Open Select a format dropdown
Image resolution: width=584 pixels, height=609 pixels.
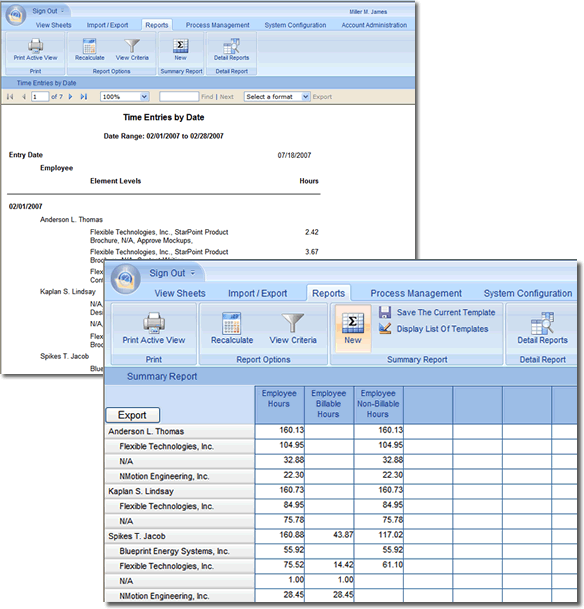pyautogui.click(x=306, y=97)
